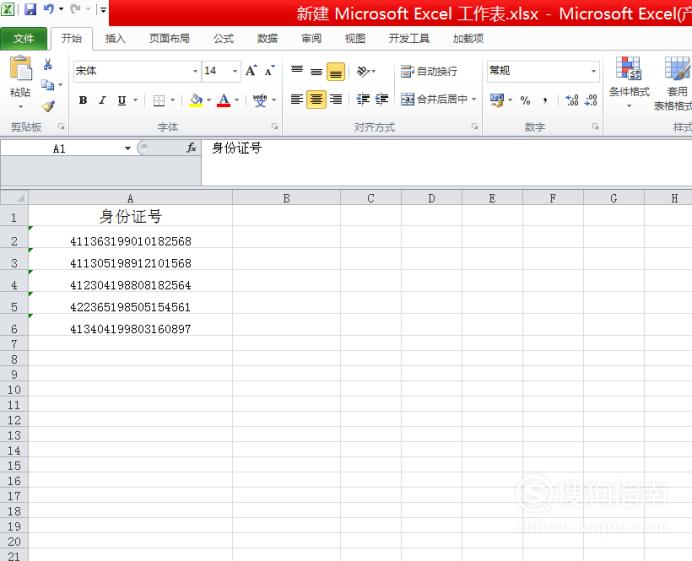Align text right

336,99
